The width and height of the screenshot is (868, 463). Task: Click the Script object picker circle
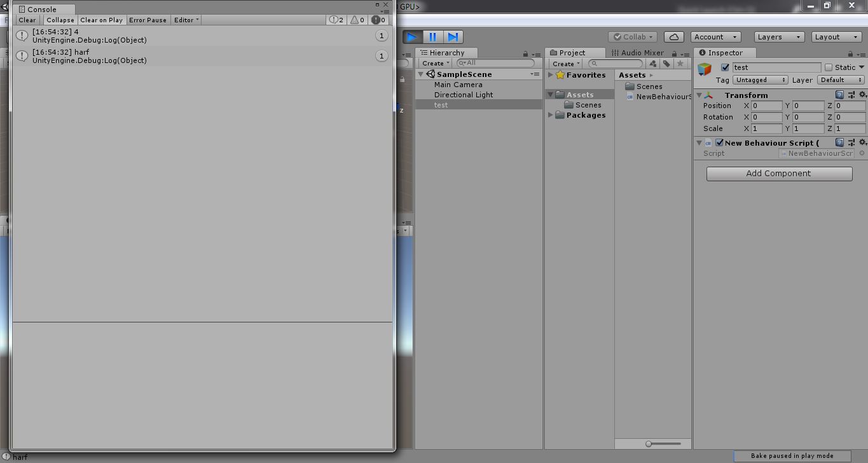(862, 153)
